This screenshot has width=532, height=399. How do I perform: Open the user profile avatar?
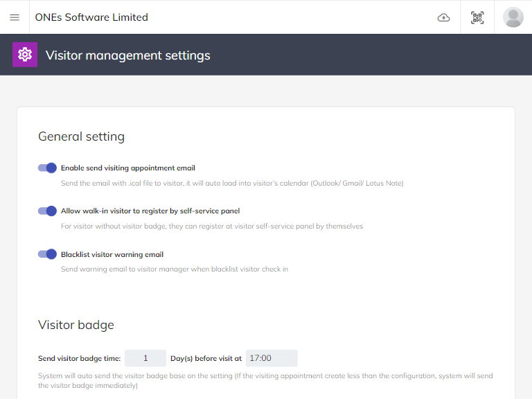[x=513, y=17]
